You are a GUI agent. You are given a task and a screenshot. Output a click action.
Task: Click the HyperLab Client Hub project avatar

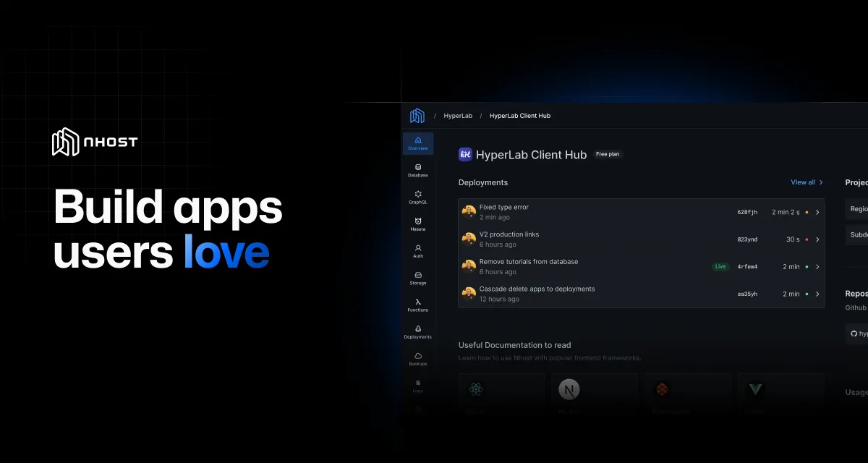465,154
